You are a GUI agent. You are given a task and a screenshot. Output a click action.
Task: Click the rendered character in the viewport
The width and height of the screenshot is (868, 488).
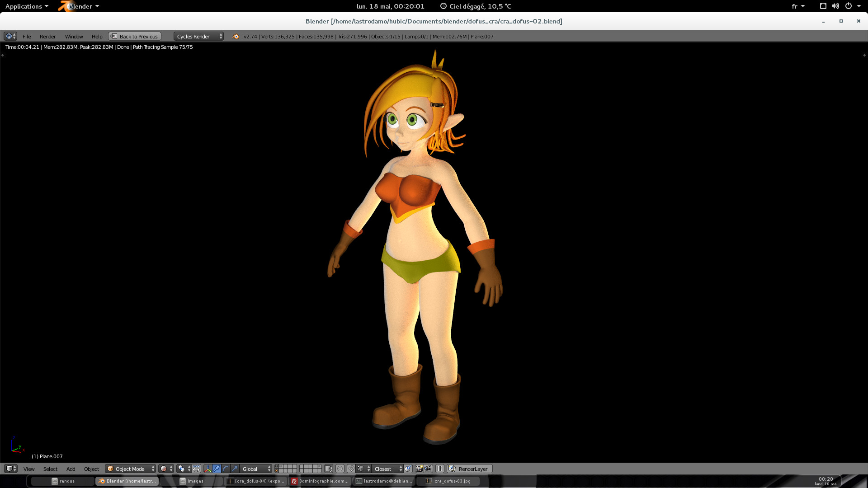(416, 246)
